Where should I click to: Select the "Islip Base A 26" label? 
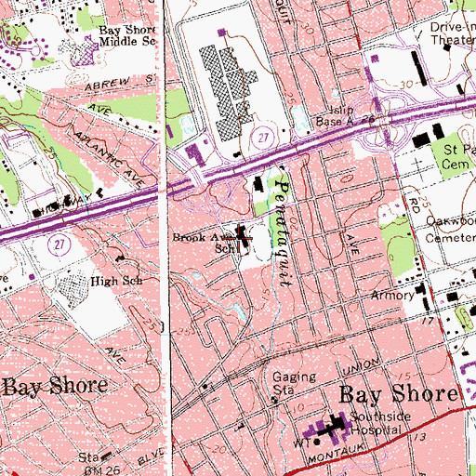pos(345,116)
